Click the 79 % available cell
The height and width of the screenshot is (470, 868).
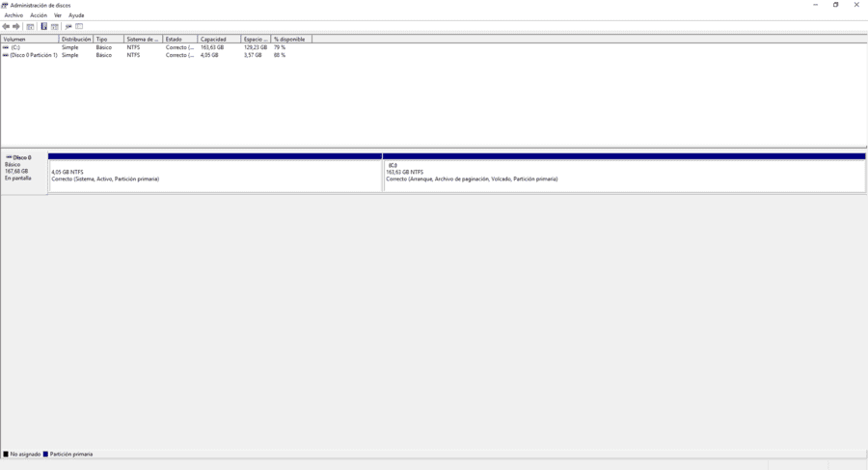(x=280, y=47)
